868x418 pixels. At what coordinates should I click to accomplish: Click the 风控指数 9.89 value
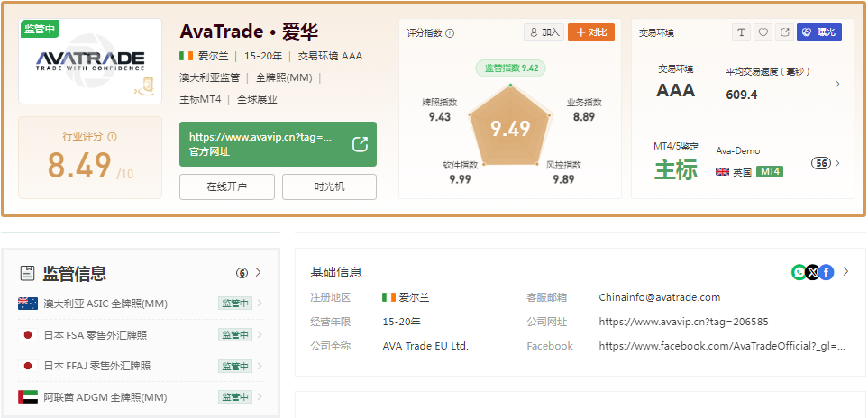563,179
